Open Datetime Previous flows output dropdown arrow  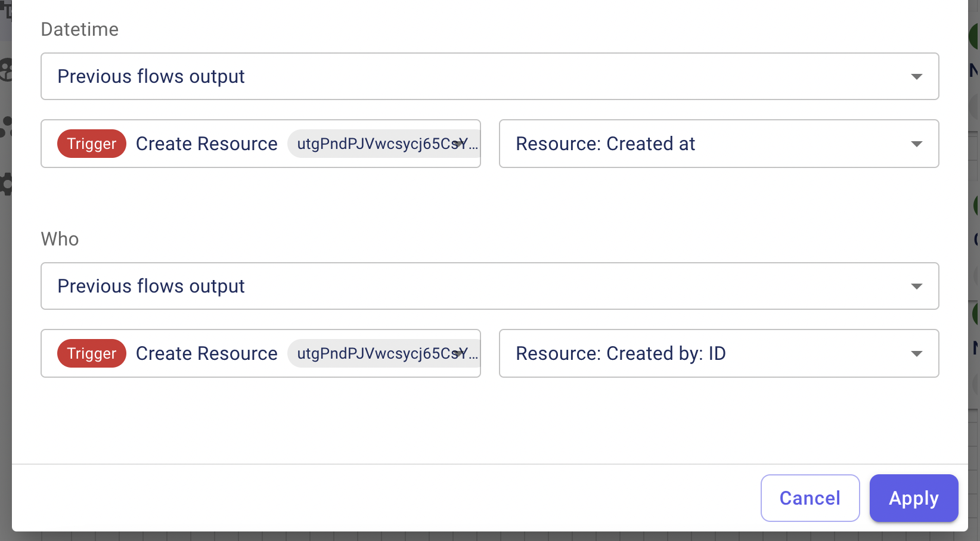917,77
